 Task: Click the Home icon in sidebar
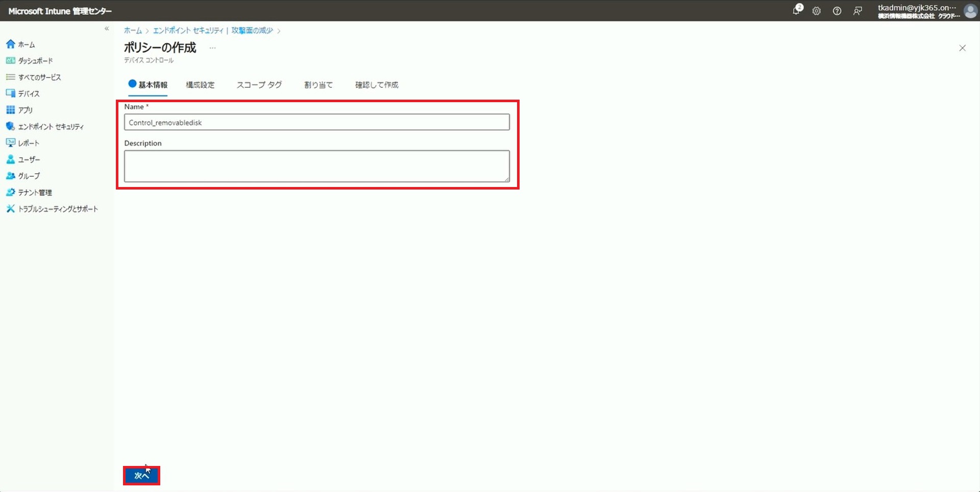[10, 44]
